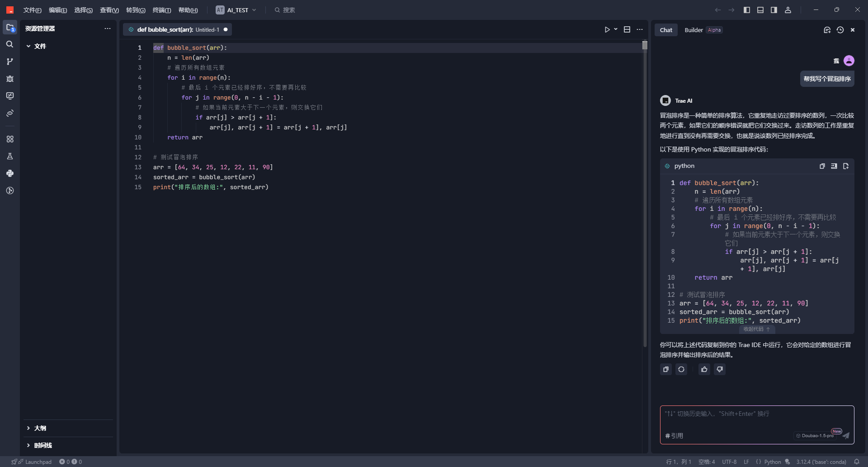Viewport: 868px width, 467px height.
Task: Thumbs up the Trae AI response
Action: pos(704,370)
